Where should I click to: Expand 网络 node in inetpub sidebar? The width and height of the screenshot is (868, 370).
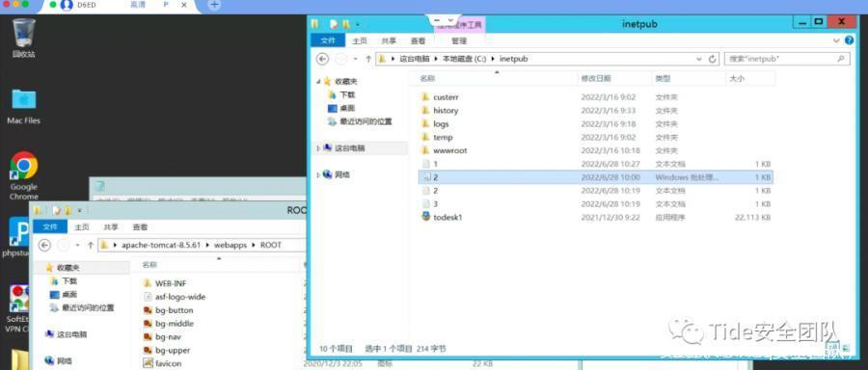(318, 174)
